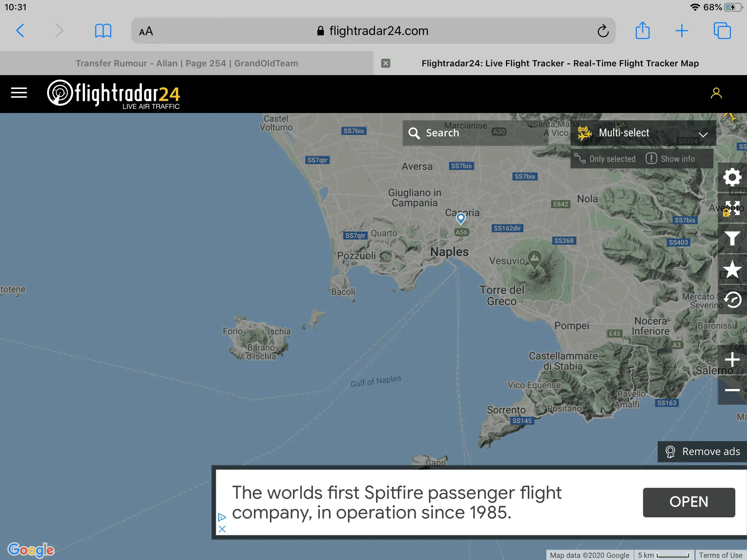Tap the AA reader options in address bar
This screenshot has height=560, width=747.
pos(146,31)
